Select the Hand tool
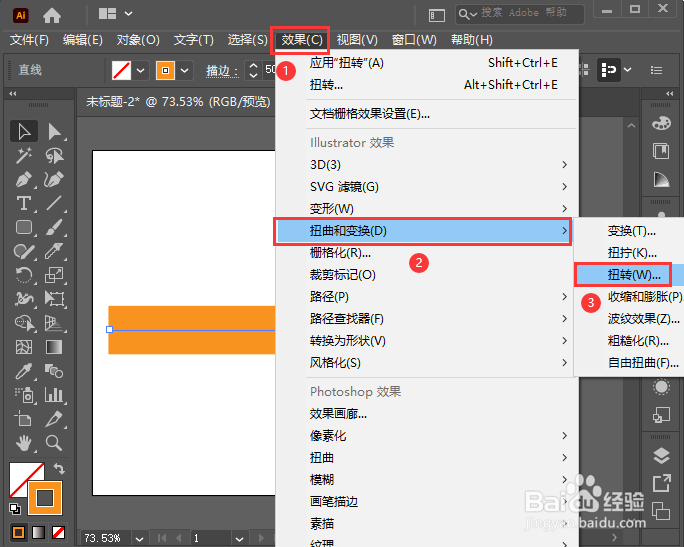 (24, 443)
